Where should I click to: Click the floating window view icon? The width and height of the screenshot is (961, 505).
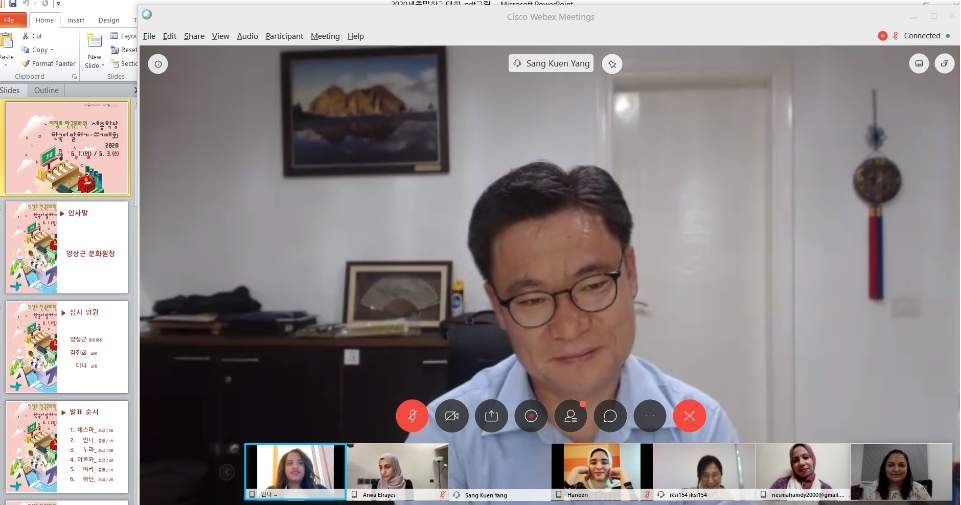click(944, 64)
